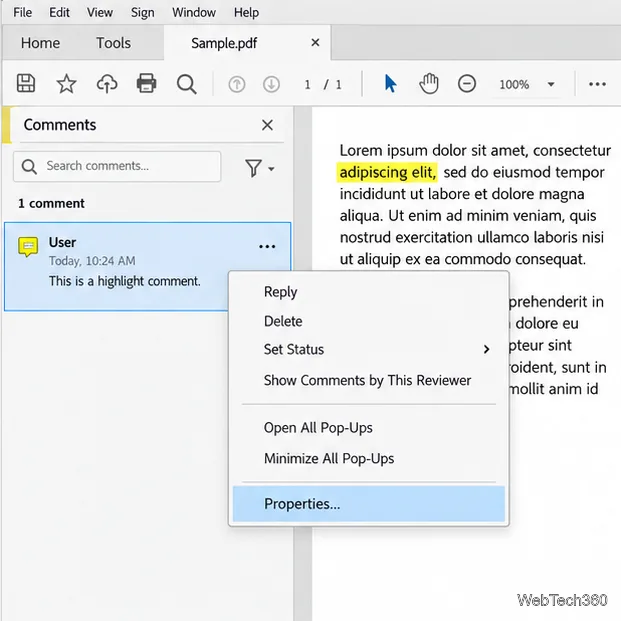Open the Help menu
The height and width of the screenshot is (621, 621).
[x=246, y=13]
